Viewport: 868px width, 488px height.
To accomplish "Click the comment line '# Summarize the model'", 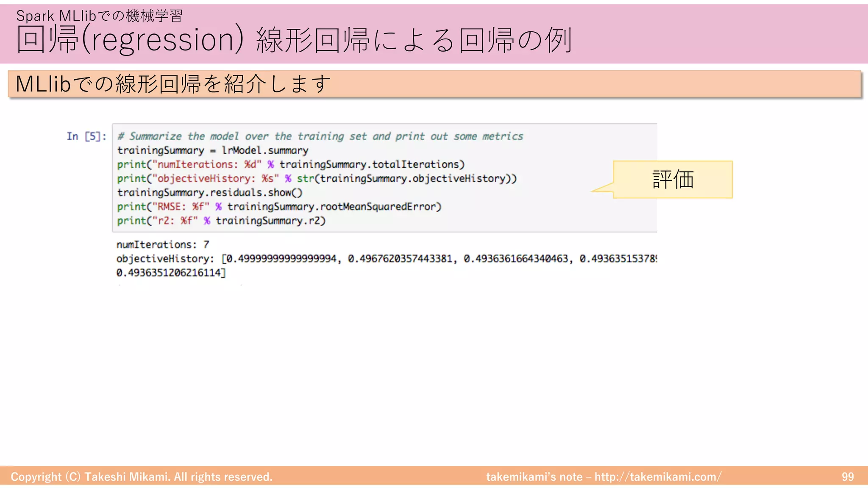I will [320, 136].
